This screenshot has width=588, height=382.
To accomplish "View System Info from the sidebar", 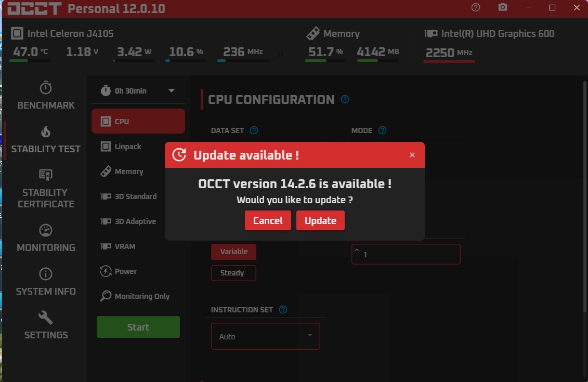I will click(x=46, y=284).
